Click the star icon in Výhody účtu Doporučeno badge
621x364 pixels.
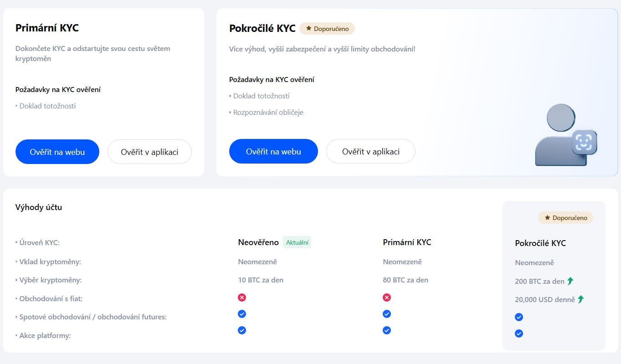click(x=546, y=217)
